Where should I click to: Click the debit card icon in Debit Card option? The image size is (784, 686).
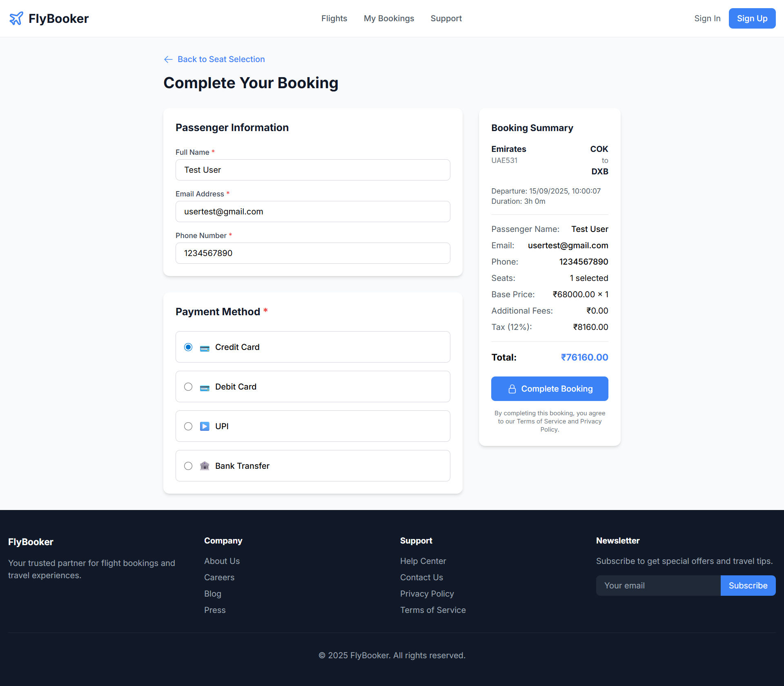pyautogui.click(x=205, y=386)
